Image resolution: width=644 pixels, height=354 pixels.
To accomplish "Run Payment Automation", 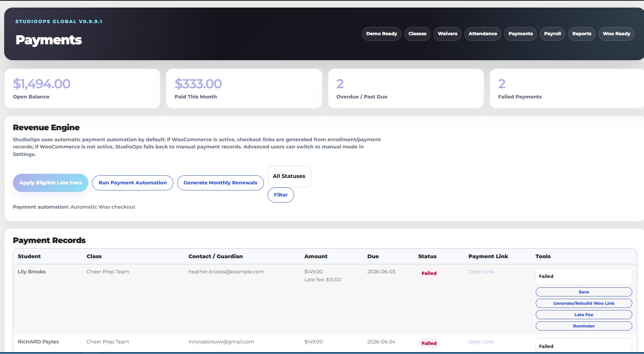I will pos(133,183).
